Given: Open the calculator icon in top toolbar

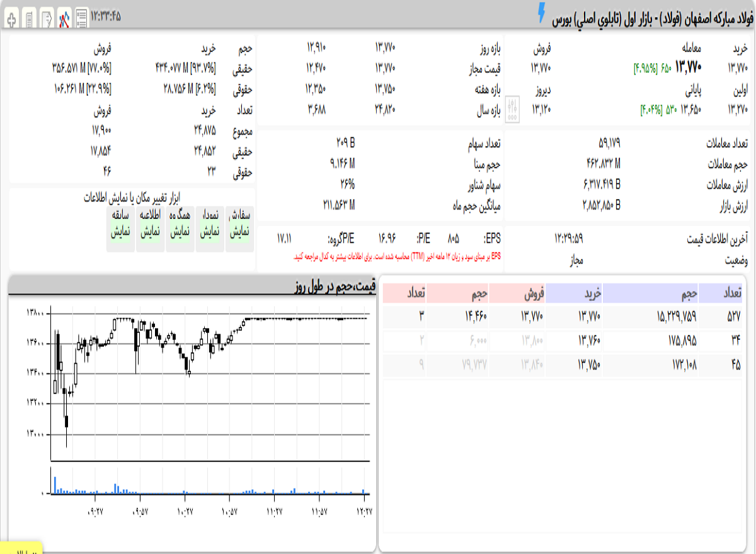Looking at the screenshot, I should pos(29,19).
